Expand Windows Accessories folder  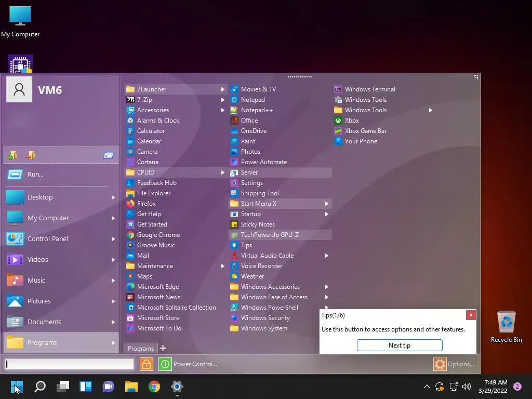[x=280, y=287]
